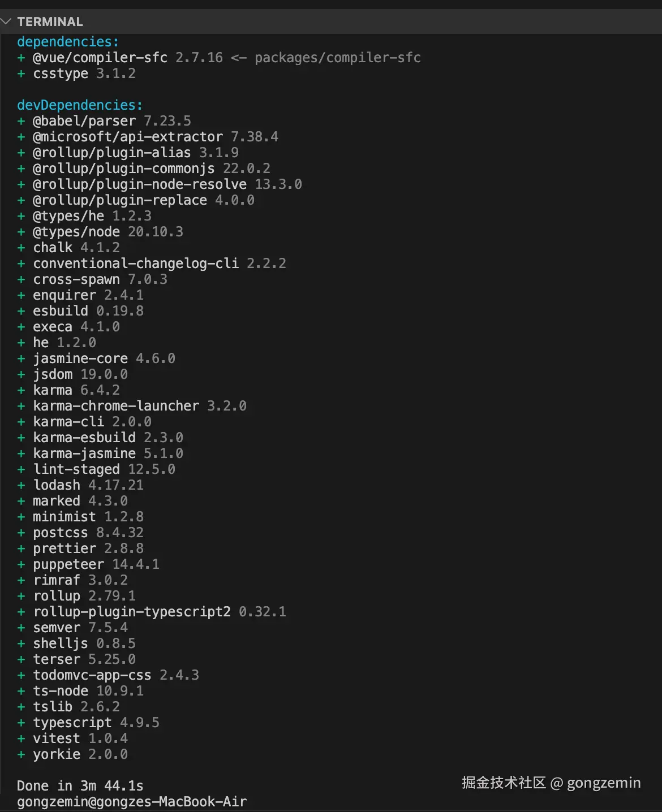Click the puppeteer package entry
This screenshot has width=662, height=812.
pyautogui.click(x=68, y=564)
